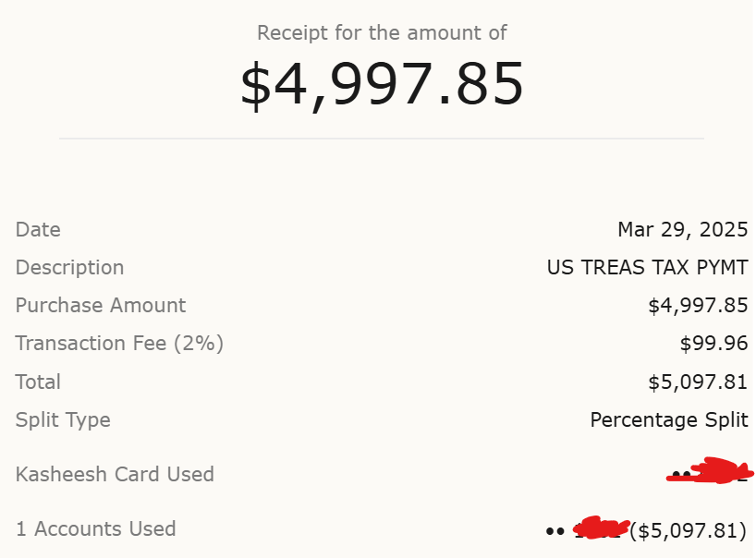Click the $5,097.81 total value
The width and height of the screenshot is (756, 558).
(x=698, y=382)
